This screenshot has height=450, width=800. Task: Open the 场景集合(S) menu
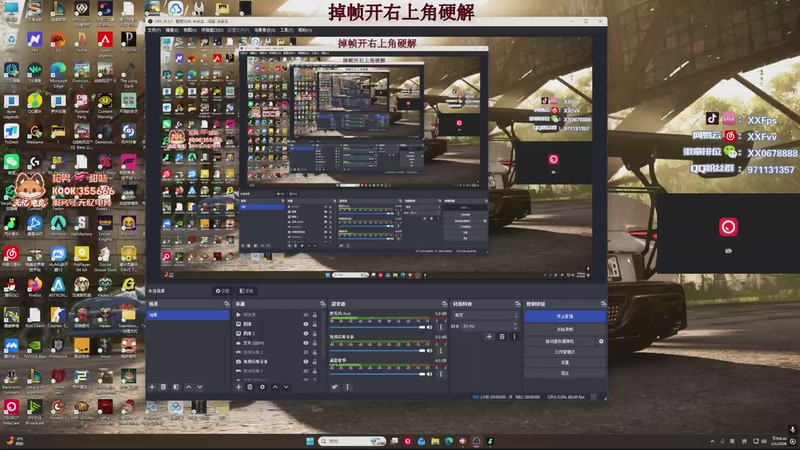(x=265, y=30)
